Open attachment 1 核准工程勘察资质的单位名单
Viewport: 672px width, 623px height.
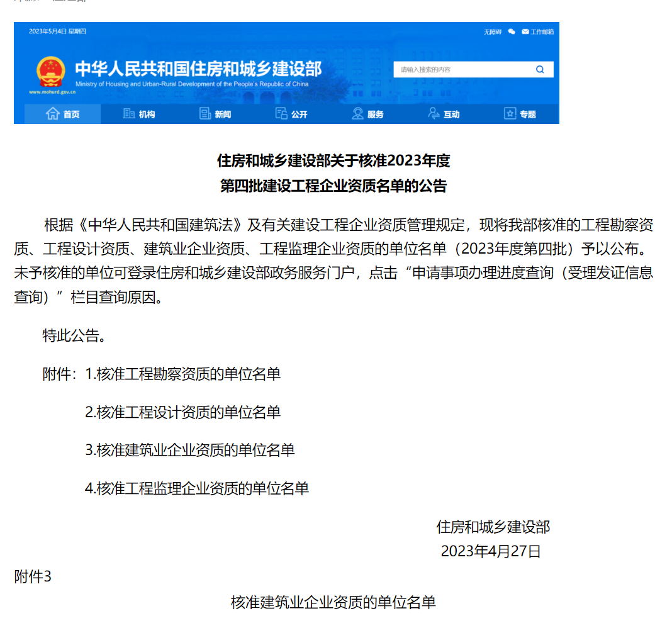coord(183,374)
